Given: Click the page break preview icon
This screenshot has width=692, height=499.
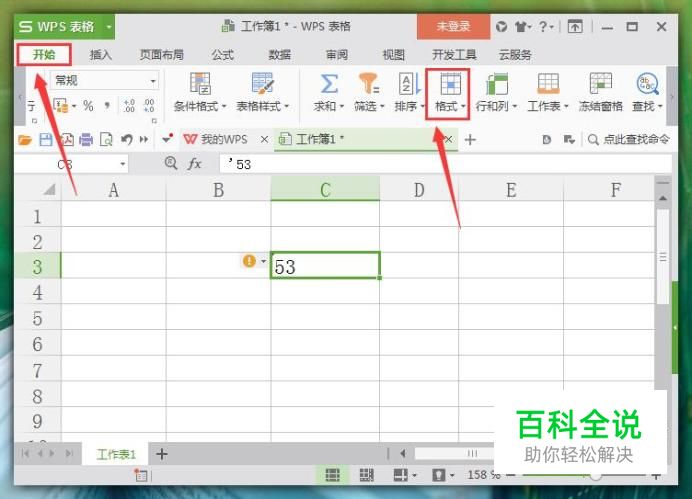Looking at the screenshot, I should click(367, 475).
